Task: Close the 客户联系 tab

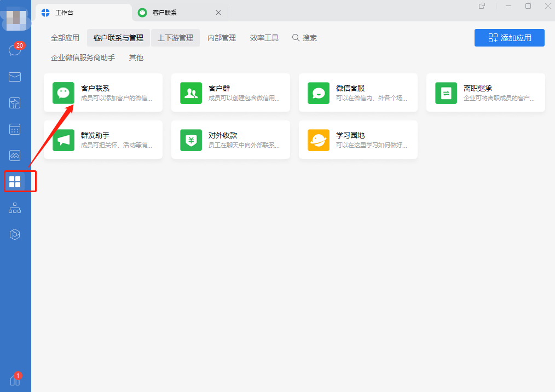Action: click(218, 13)
